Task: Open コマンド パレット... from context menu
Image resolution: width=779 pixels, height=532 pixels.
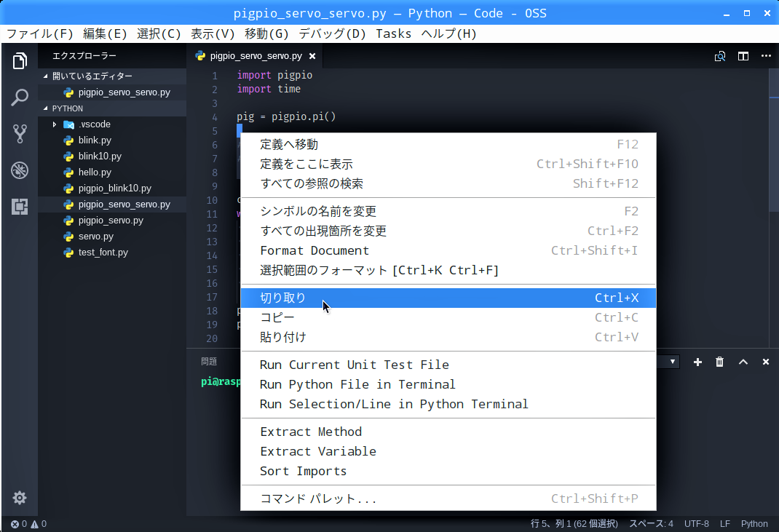Action: [448, 499]
